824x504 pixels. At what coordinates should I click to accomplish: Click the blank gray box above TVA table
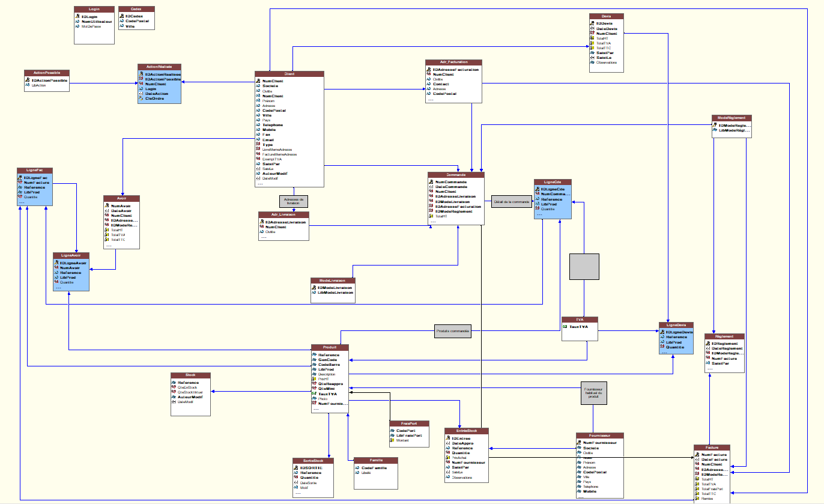[x=584, y=267]
